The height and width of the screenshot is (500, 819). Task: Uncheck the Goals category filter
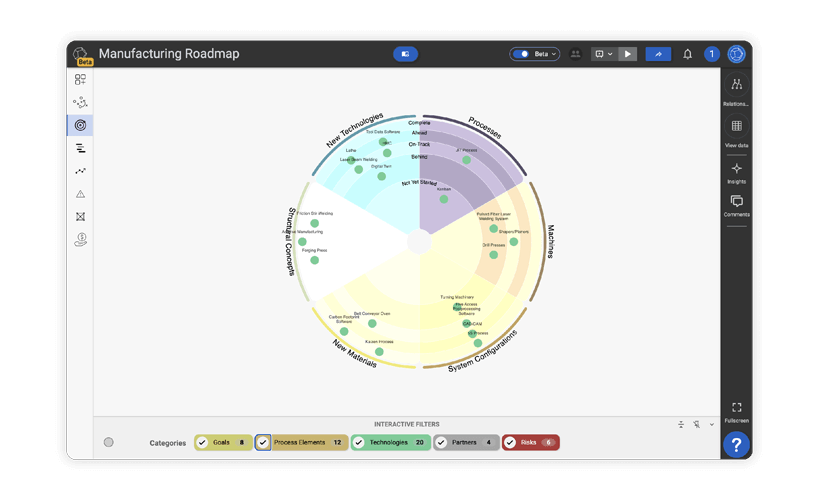202,442
